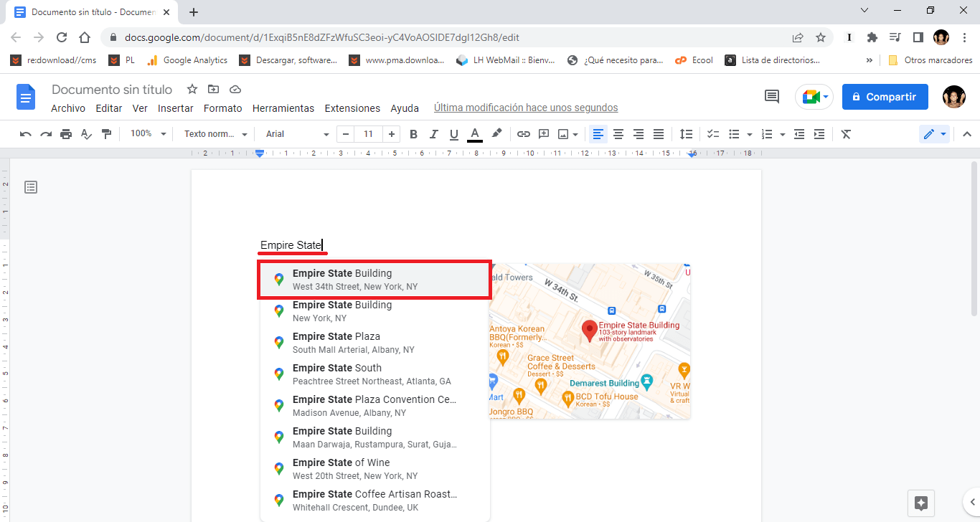This screenshot has height=522, width=980.
Task: Open the Google Meet call dropdown
Action: (814, 97)
